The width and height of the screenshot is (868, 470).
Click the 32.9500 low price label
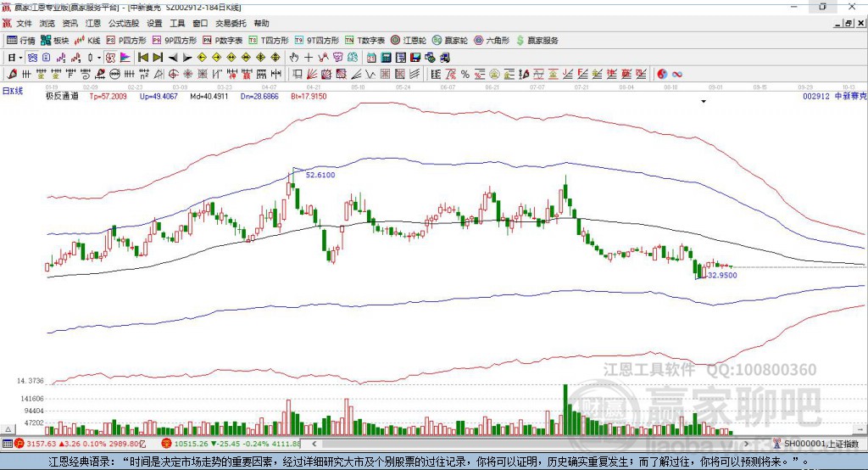pos(722,275)
